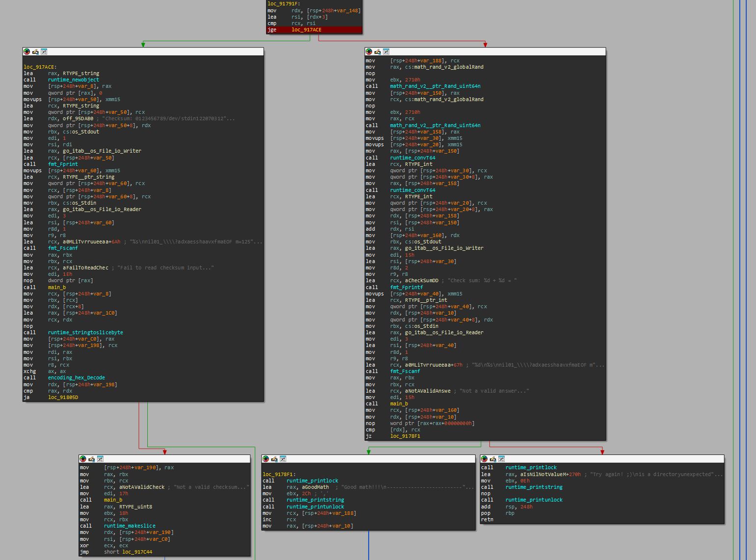
Task: Click the off_95DAB0 operand
Action: pyautogui.click(x=78, y=118)
